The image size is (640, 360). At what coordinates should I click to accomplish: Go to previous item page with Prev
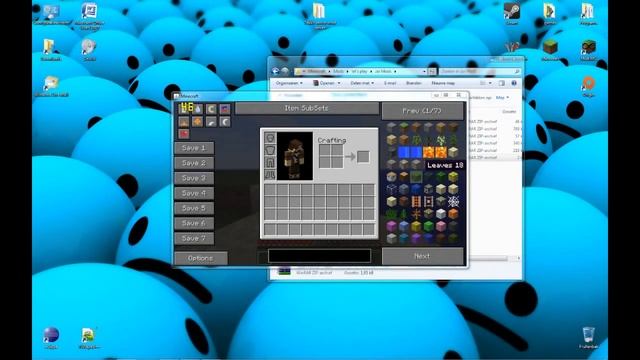(422, 111)
